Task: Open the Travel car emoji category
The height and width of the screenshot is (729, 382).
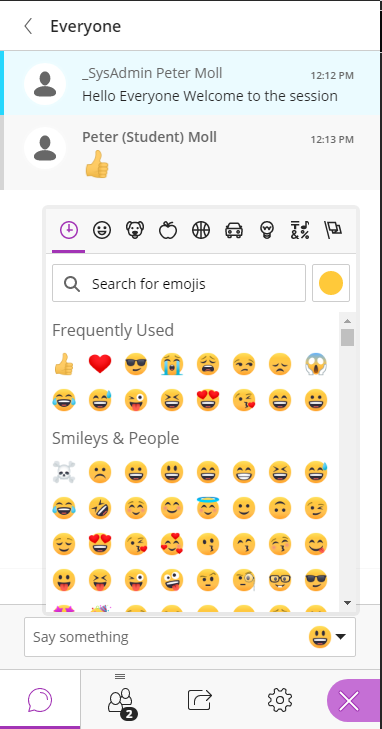Action: coord(234,230)
